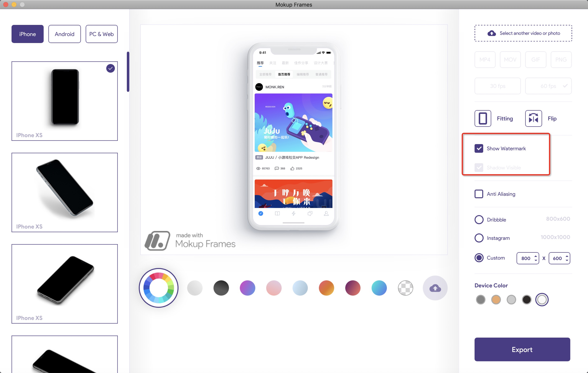
Task: Increase the custom height with the up arrow
Action: 567,256
